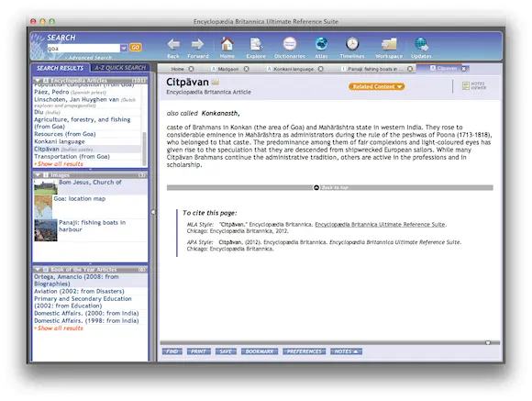
Task: Switch to Search Results tab
Action: tap(60, 68)
